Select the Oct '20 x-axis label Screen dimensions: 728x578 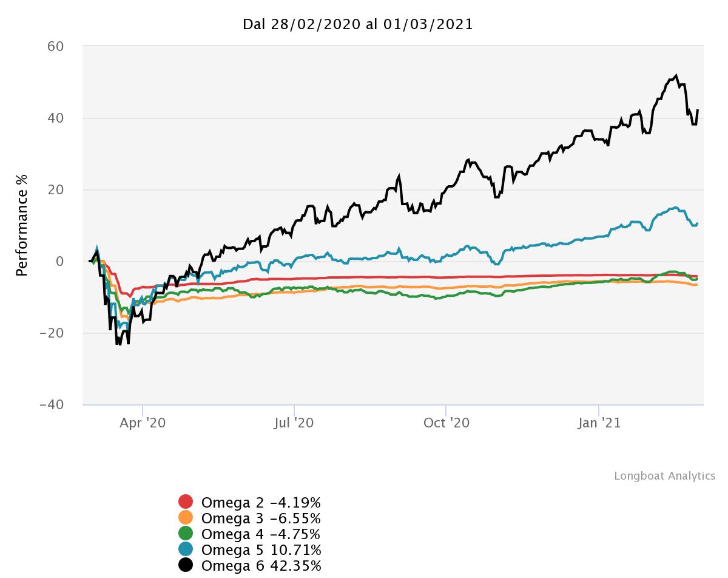[446, 423]
